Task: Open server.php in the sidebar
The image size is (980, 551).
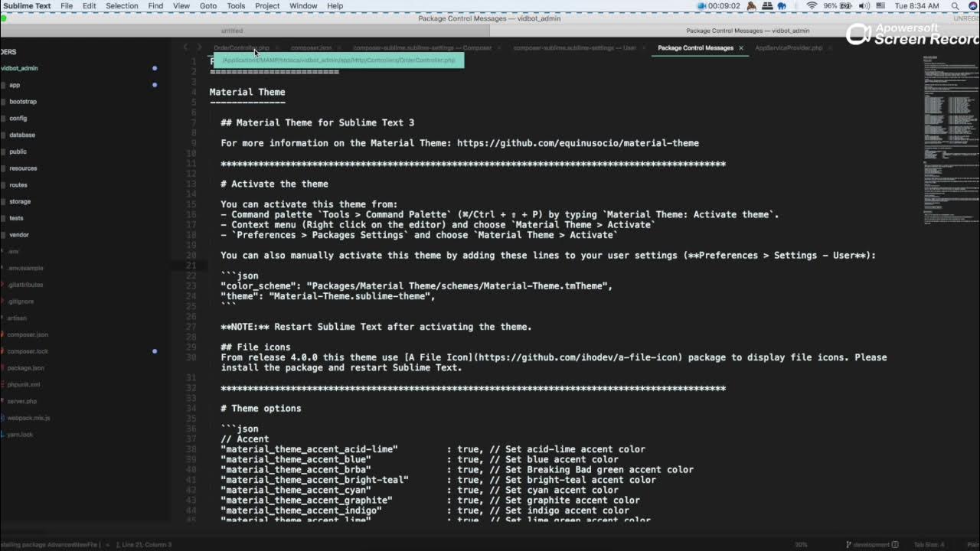Action: pos(22,401)
